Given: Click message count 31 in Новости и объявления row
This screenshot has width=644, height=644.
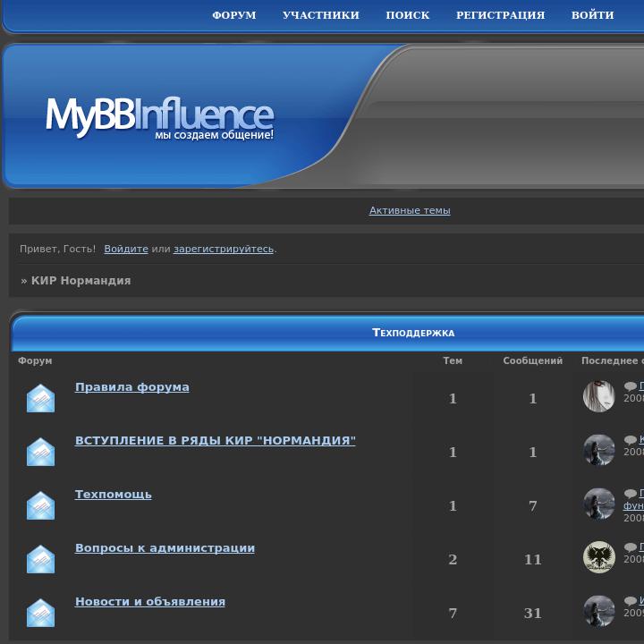Looking at the screenshot, I should point(533,614).
